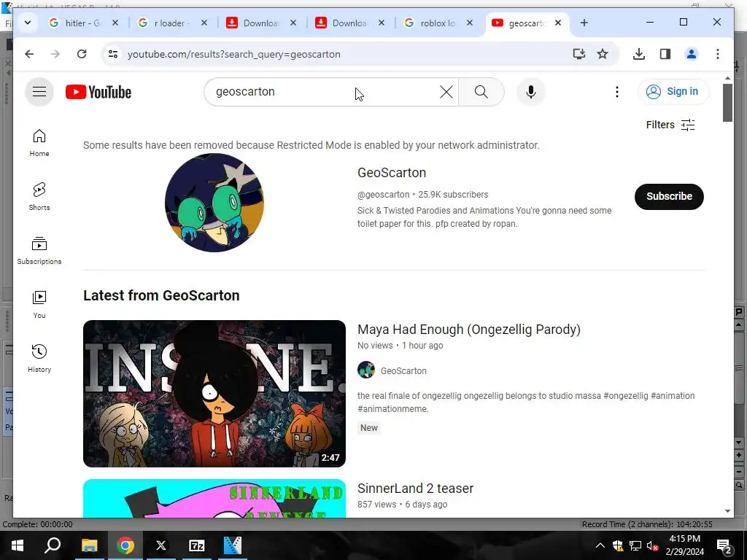This screenshot has height=560, width=747.
Task: Open the Chrome profile avatar
Action: click(692, 54)
